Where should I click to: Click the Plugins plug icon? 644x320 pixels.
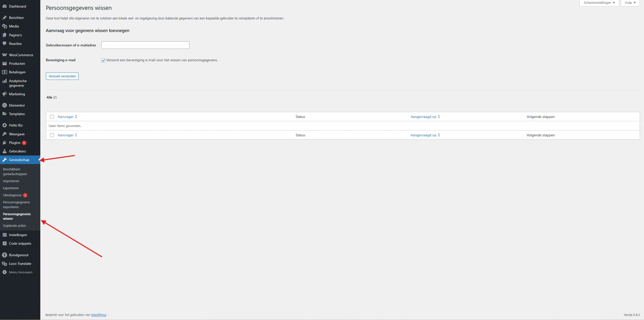pos(4,143)
